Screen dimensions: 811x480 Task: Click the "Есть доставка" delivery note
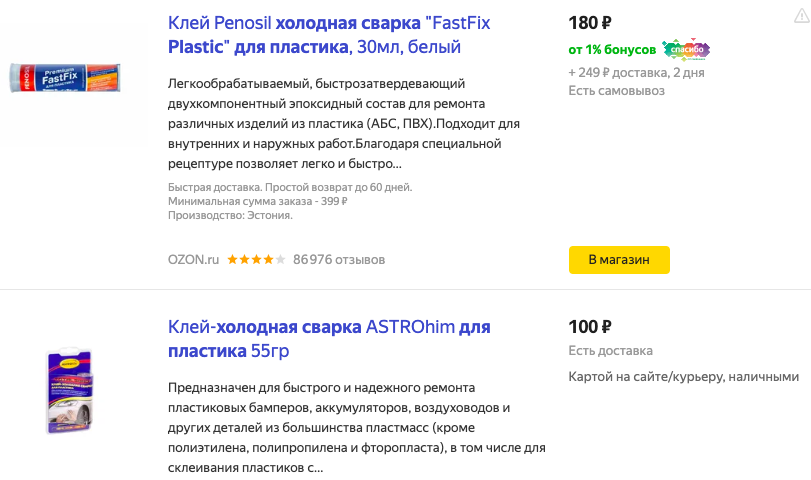610,351
